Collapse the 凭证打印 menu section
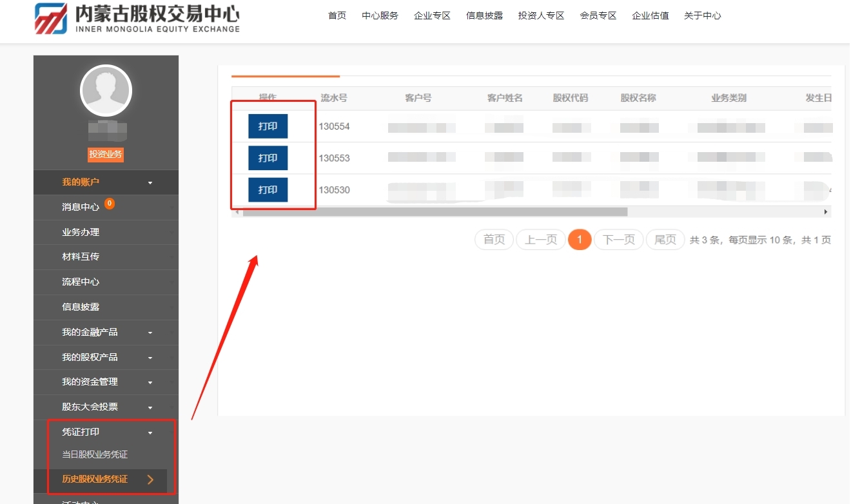This screenshot has height=504, width=851. click(150, 432)
